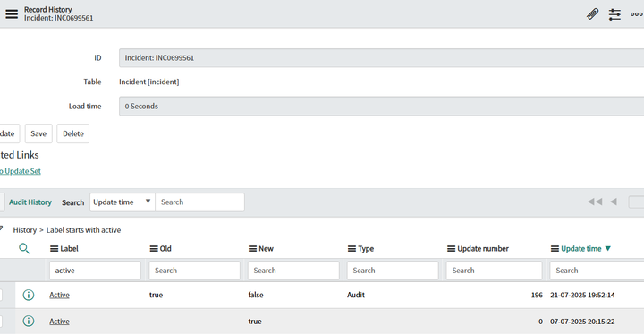
Task: Preview the record dated 07-07-2025 20:15:22
Action: (x=29, y=321)
